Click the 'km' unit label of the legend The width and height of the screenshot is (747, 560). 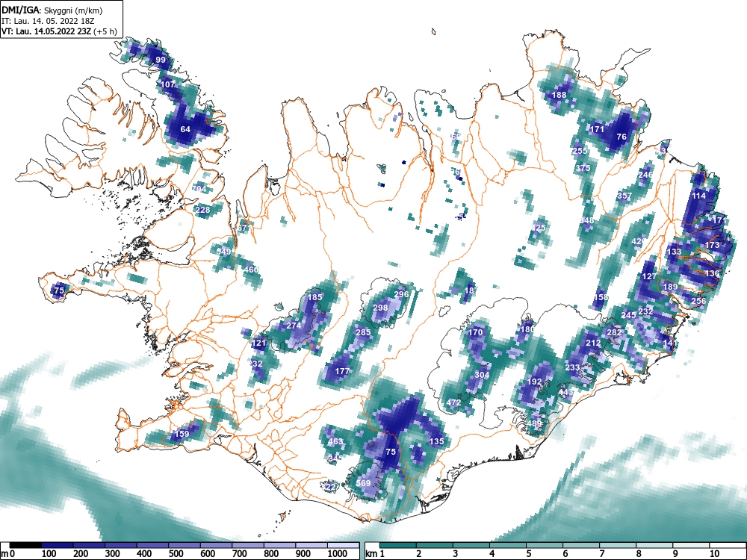371,554
